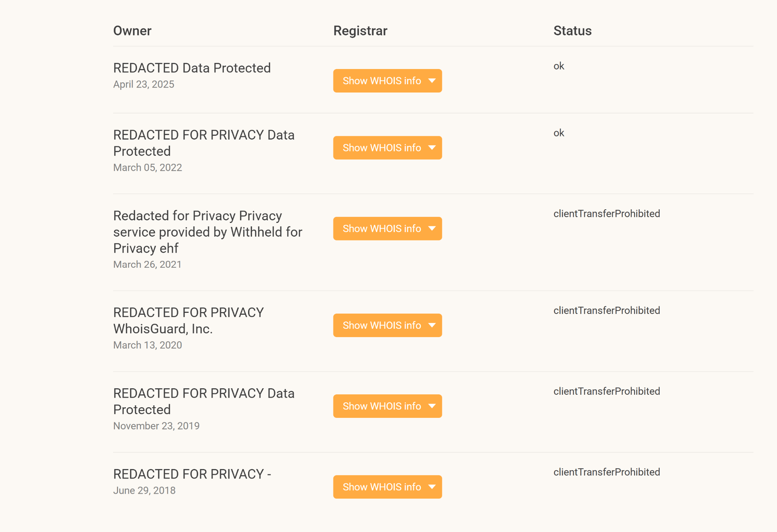This screenshot has height=532, width=777.
Task: Click the "ok" status for the March 05, 2022 record
Action: (x=559, y=133)
